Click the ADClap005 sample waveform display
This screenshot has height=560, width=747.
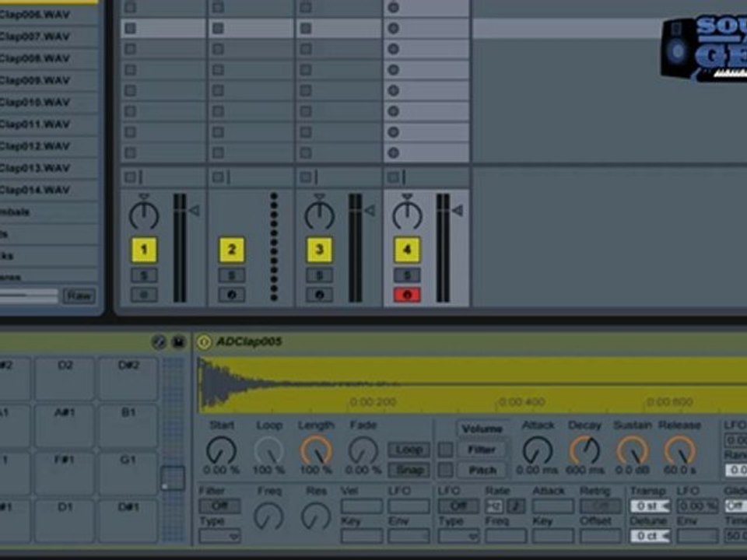472,385
